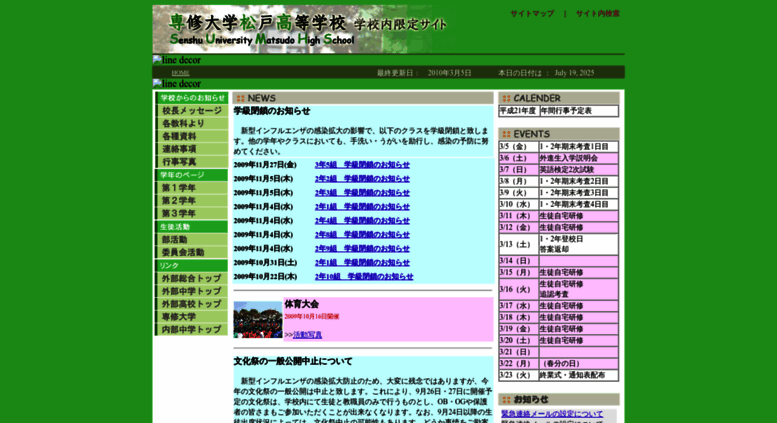The width and height of the screenshot is (777, 423).
Task: Click the school name banner logo
Action: tap(304, 29)
